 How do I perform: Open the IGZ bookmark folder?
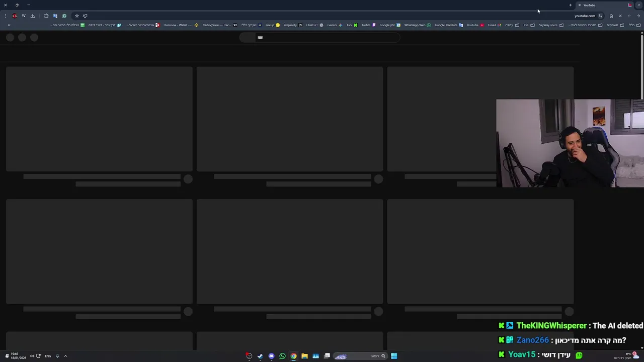(529, 25)
